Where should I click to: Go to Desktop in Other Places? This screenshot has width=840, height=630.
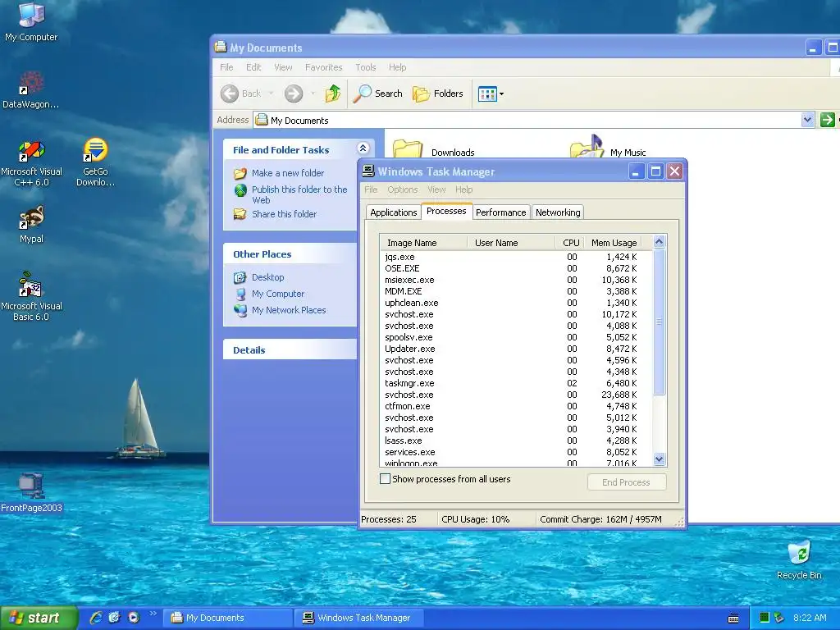[268, 277]
